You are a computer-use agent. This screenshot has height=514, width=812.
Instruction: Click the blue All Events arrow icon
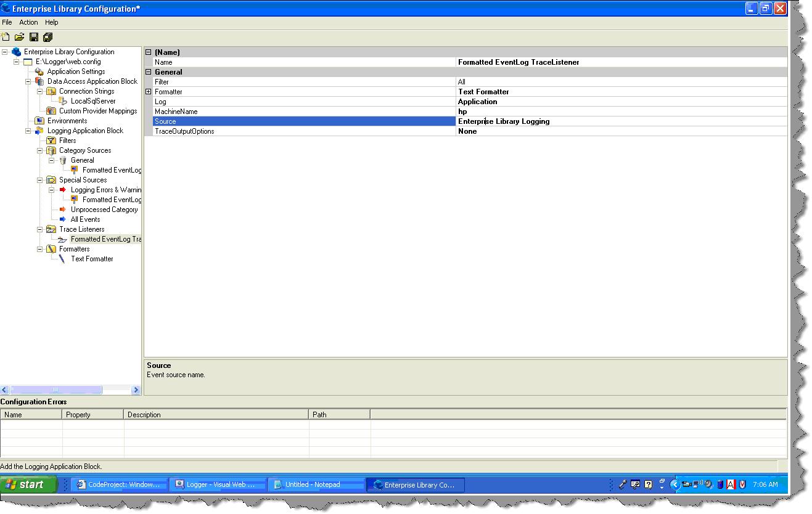point(63,219)
